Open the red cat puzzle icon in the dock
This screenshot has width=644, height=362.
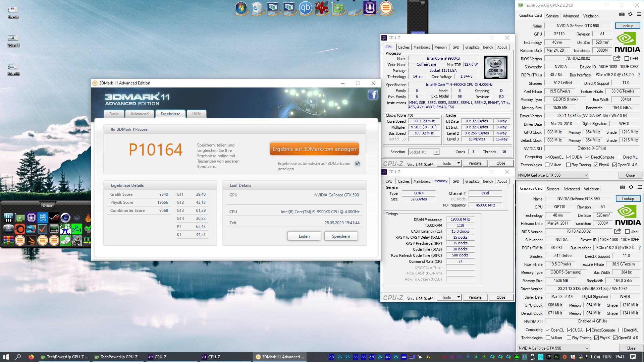coord(321,8)
